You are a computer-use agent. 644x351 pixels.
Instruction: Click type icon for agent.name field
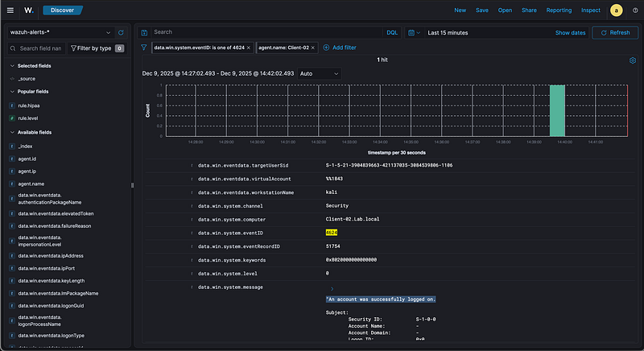12,184
